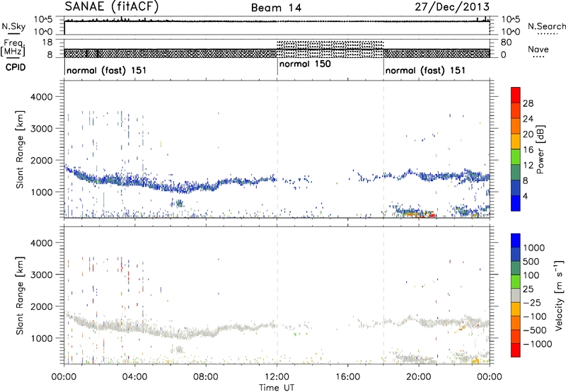Screen dimensions: 566x392
Task: Click the '4000' tick of power panel
Action: [x=42, y=97]
